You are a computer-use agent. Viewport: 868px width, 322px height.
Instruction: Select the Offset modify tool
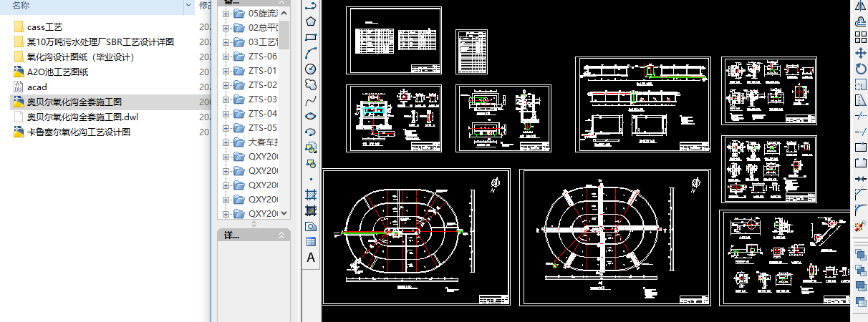[x=862, y=21]
